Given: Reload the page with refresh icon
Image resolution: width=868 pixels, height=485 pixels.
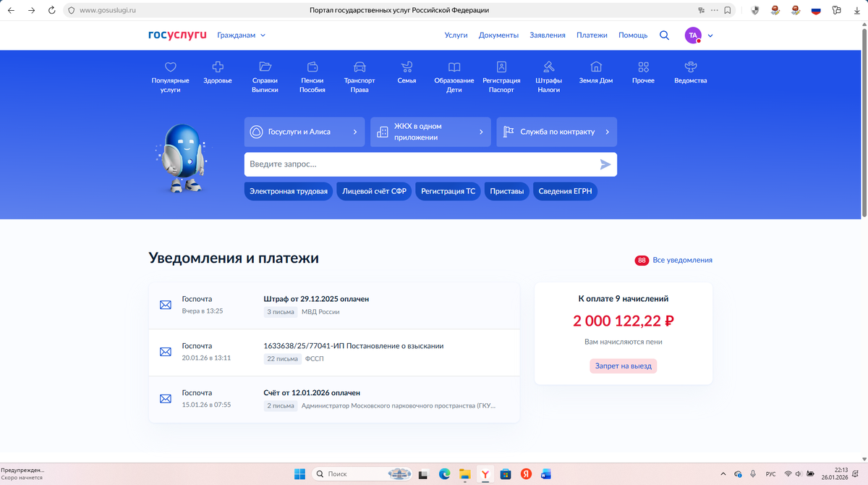Looking at the screenshot, I should pos(51,10).
